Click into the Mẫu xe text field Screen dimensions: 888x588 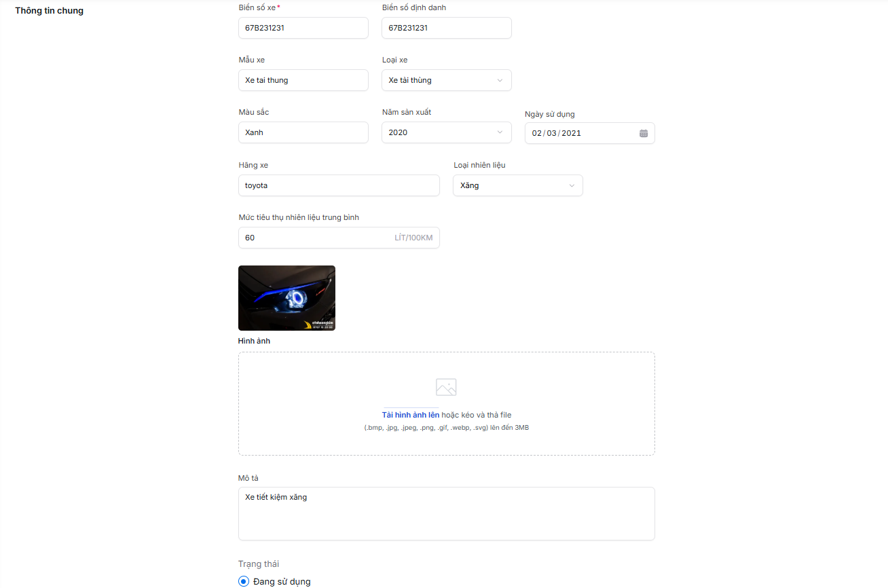point(303,80)
